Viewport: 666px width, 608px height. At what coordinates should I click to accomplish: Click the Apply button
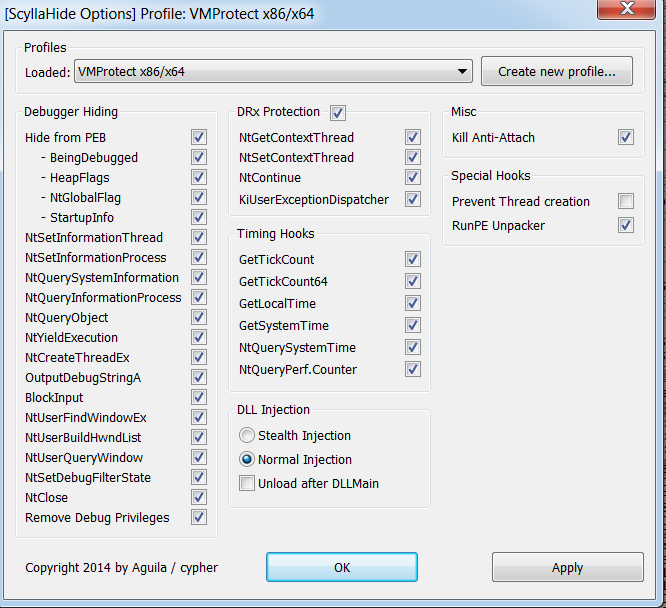point(567,567)
